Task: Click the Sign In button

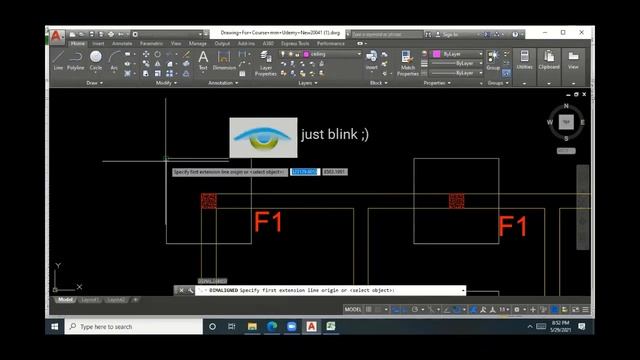Action: pos(447,35)
